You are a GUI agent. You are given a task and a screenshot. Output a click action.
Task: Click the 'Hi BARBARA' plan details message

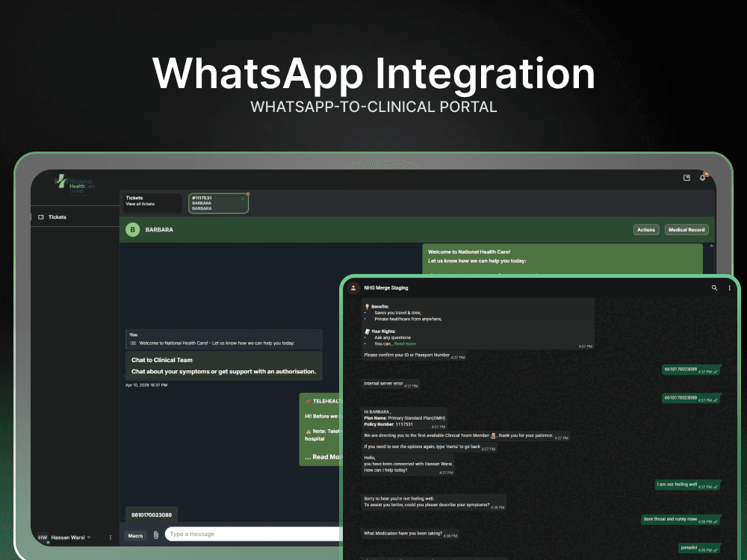click(x=404, y=419)
